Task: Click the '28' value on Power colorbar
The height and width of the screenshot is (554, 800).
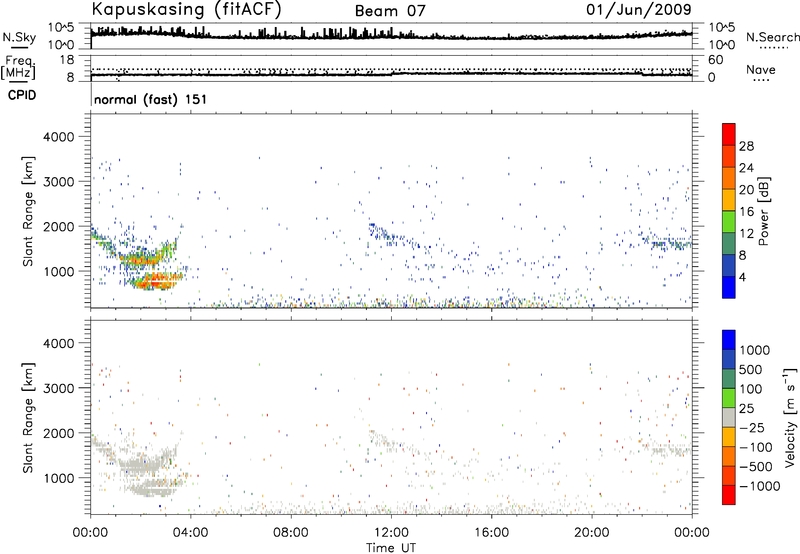Action: pyautogui.click(x=746, y=146)
